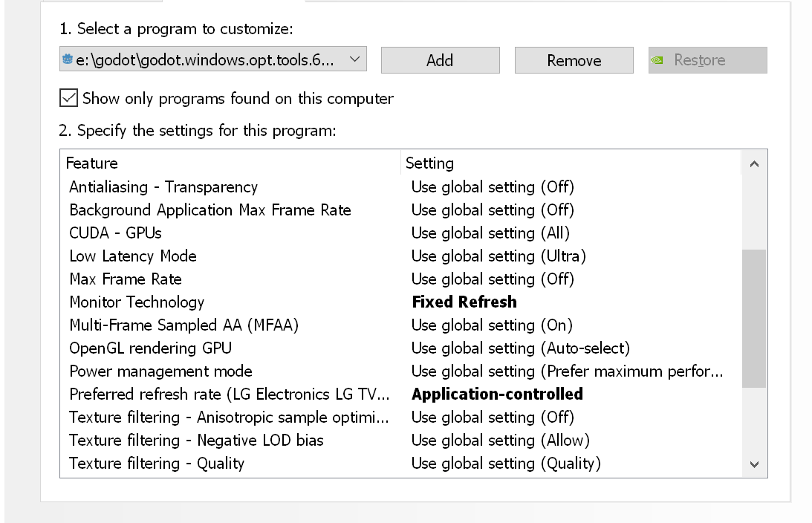
Task: Click the Godot application icon in the program dropdown
Action: (65, 59)
